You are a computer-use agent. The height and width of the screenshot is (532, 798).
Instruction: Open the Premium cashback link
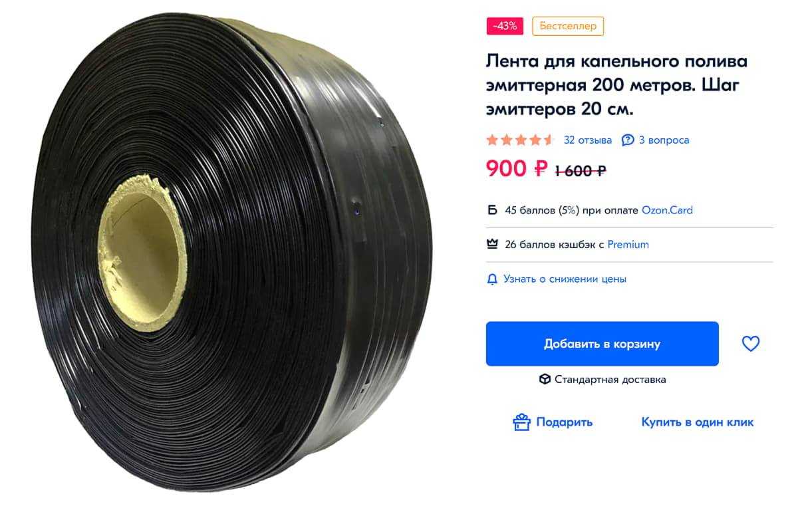click(x=628, y=244)
